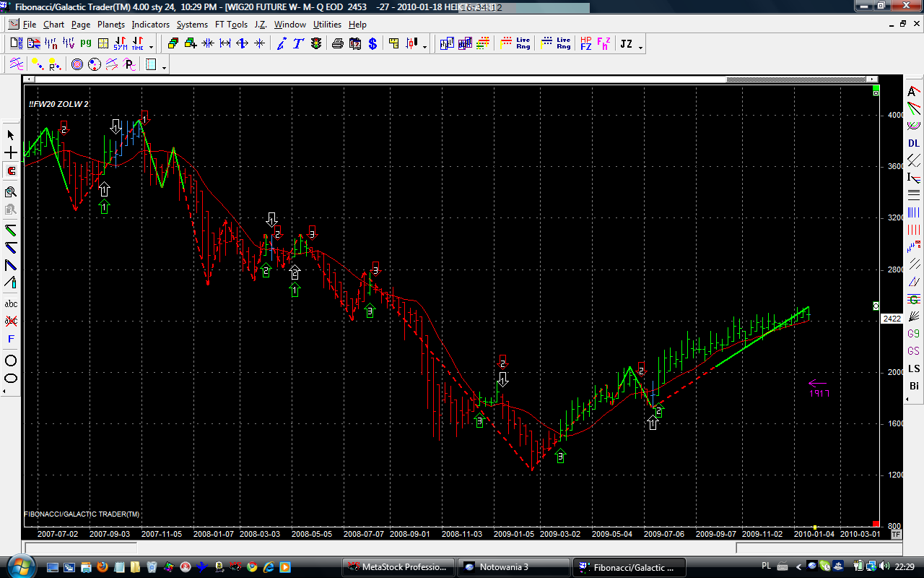Viewport: 924px width, 578px height.
Task: Click the HP FZ toolbar icon
Action: 585,44
